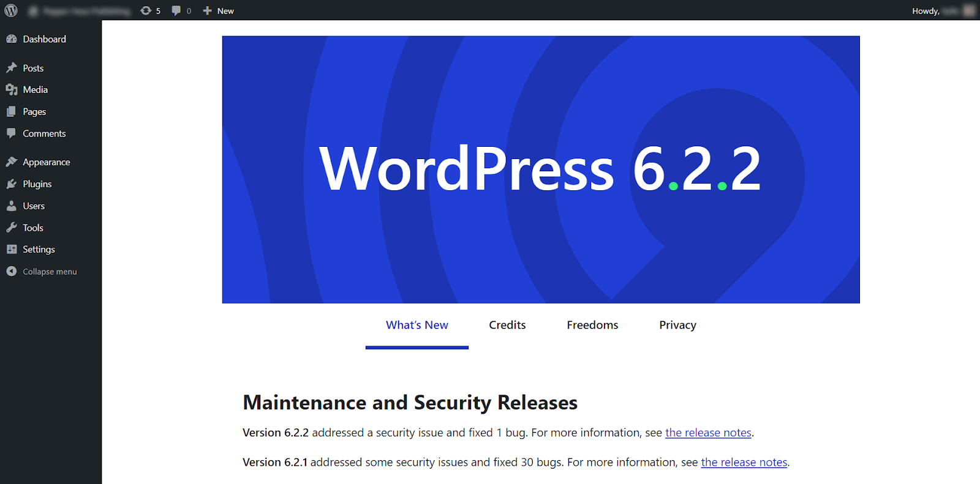This screenshot has height=484, width=980.
Task: Open the Dashboard gauge icon
Action: [12, 39]
